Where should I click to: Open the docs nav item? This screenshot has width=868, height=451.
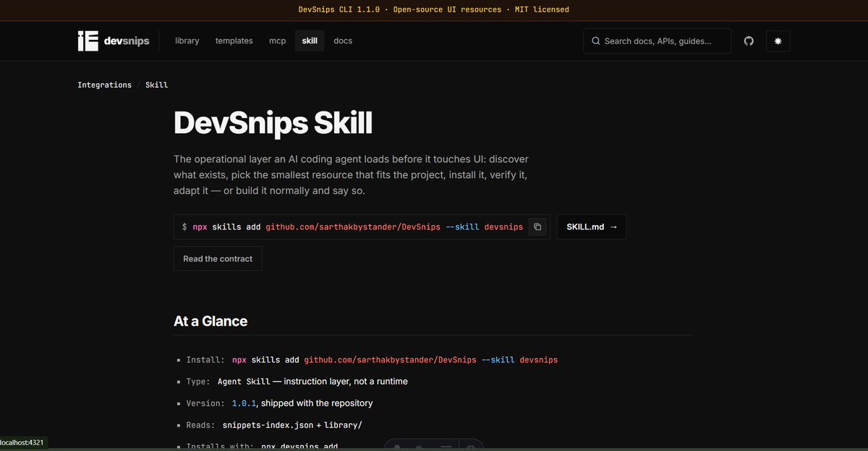click(343, 41)
